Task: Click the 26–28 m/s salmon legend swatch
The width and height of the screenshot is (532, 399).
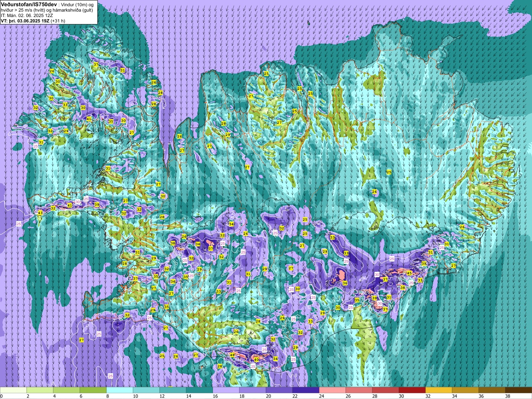Action: click(x=359, y=390)
